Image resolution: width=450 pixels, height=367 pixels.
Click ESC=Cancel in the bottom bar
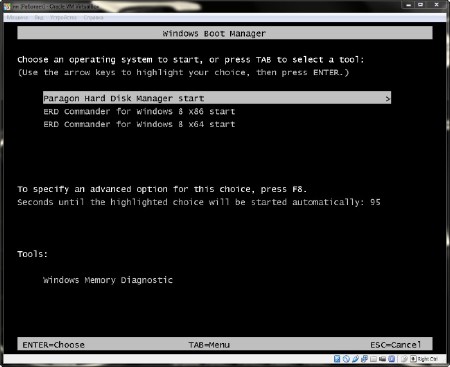click(x=396, y=345)
